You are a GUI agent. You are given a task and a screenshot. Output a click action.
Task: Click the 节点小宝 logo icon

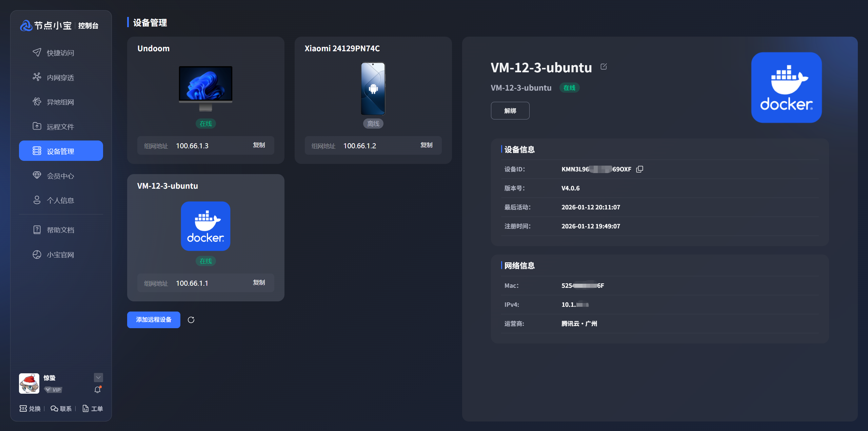tap(26, 25)
